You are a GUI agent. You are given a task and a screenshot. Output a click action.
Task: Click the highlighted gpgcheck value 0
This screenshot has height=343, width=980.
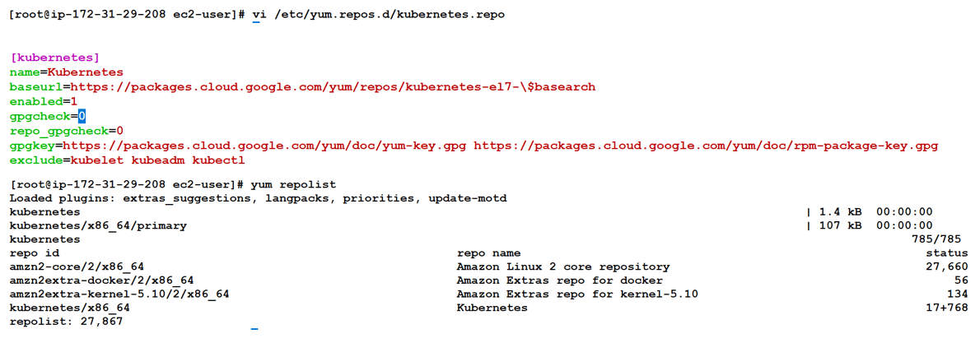click(x=82, y=116)
